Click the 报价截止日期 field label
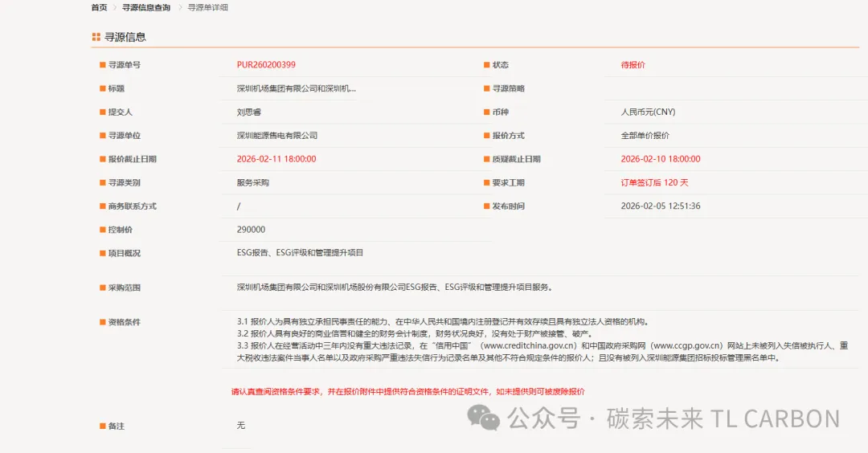 [133, 159]
